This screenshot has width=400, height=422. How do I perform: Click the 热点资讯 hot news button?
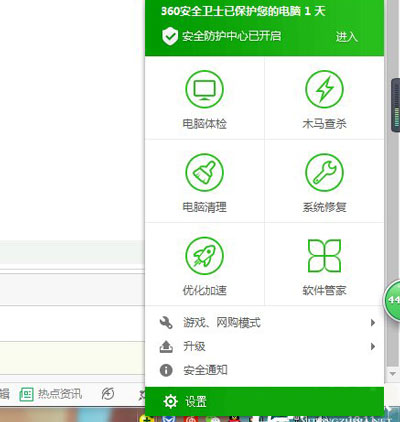coord(51,394)
